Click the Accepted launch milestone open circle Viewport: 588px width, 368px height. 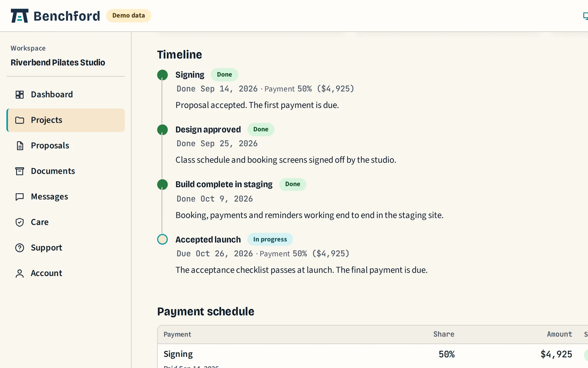pyautogui.click(x=162, y=240)
